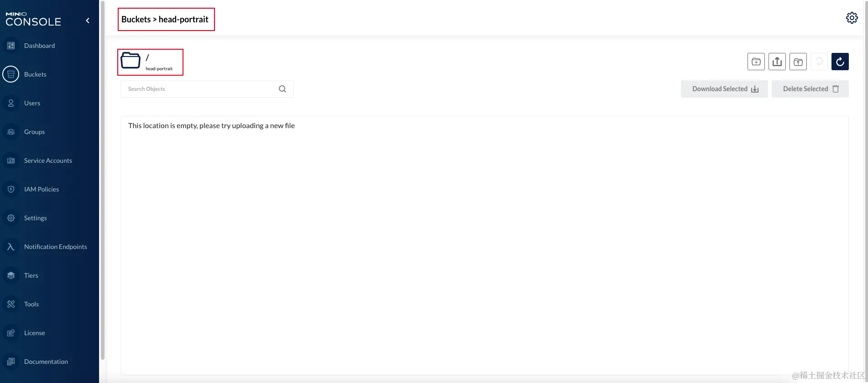Open the License page
The image size is (868, 383).
(34, 333)
